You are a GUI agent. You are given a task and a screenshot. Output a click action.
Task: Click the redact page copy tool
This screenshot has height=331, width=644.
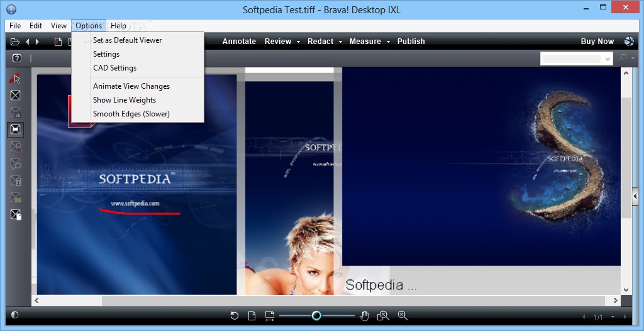[16, 215]
